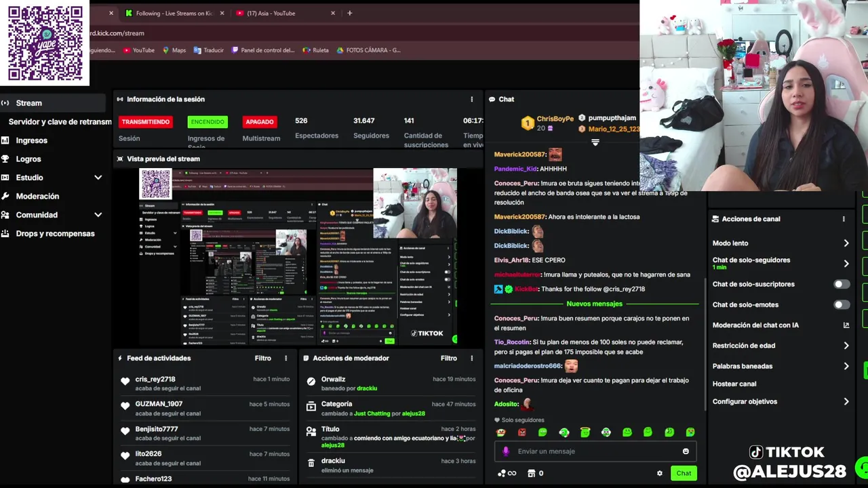The height and width of the screenshot is (488, 868).
Task: Open Acciones de canal options menu
Action: (844, 219)
